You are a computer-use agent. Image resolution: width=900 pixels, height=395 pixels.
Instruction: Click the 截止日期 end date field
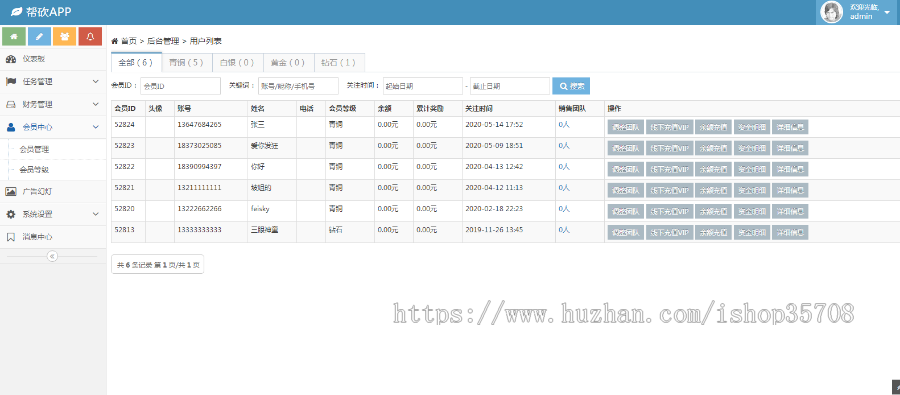(510, 86)
